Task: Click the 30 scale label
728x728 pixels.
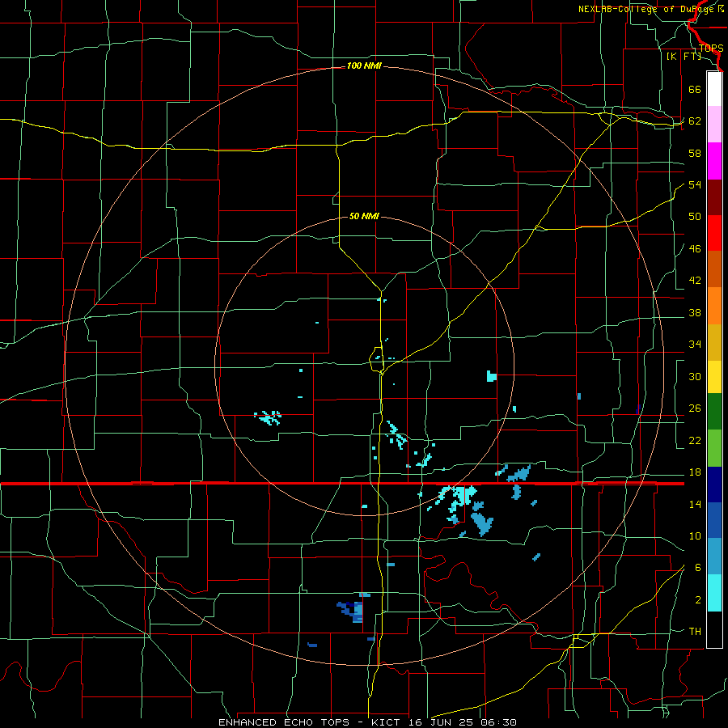Action: [x=695, y=376]
